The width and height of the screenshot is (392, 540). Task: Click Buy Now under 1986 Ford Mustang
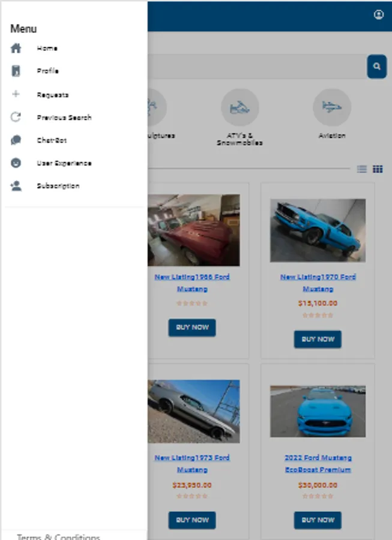point(192,328)
